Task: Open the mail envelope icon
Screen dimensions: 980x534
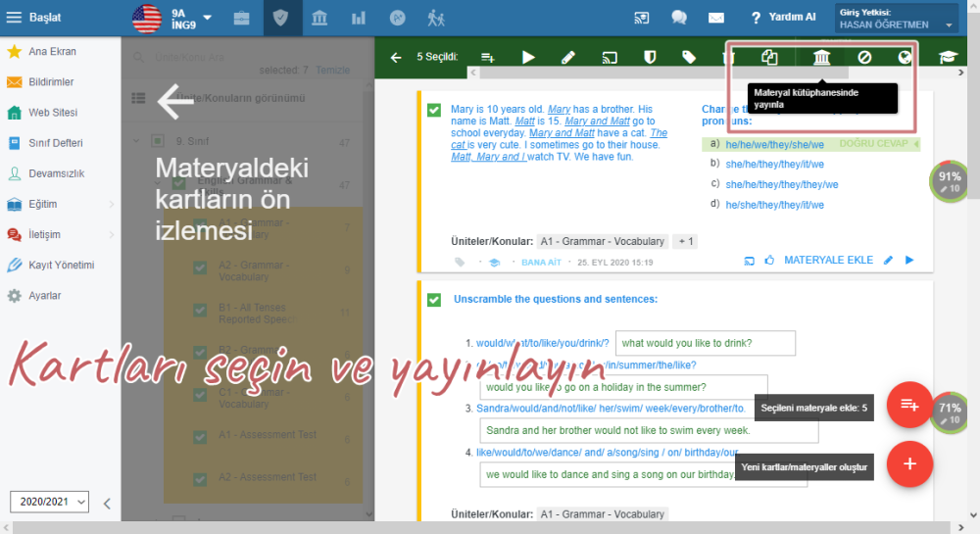Action: (716, 18)
